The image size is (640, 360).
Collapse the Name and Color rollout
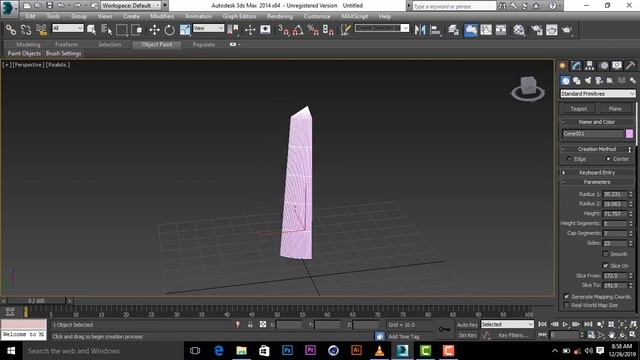(597, 122)
